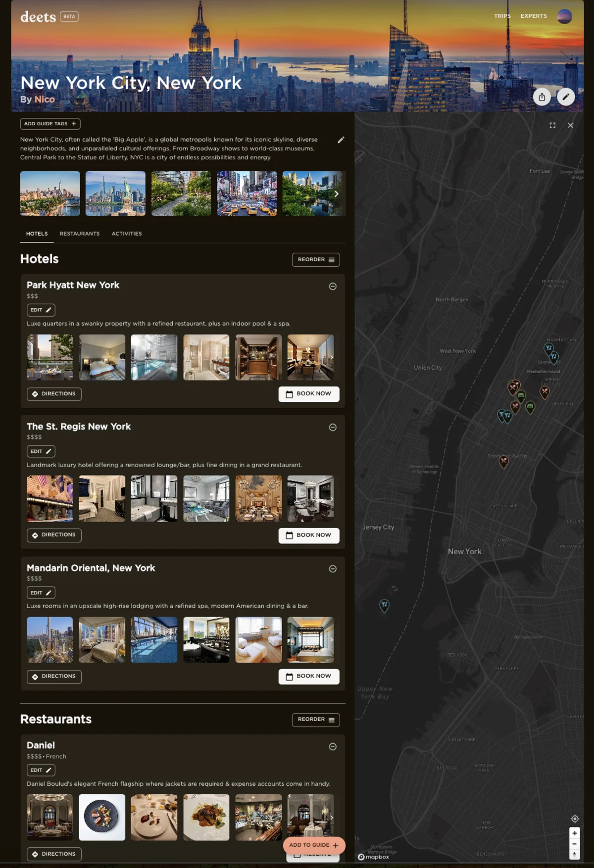Image resolution: width=594 pixels, height=868 pixels.
Task: Zoom out on the map
Action: 575,844
